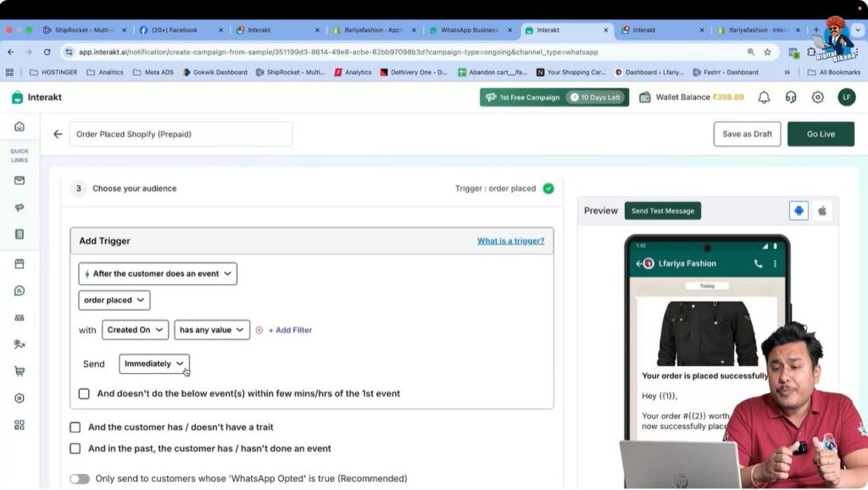Check 'And the customer has / doesn't have a trait'
The height and width of the screenshot is (490, 868).
coord(75,427)
